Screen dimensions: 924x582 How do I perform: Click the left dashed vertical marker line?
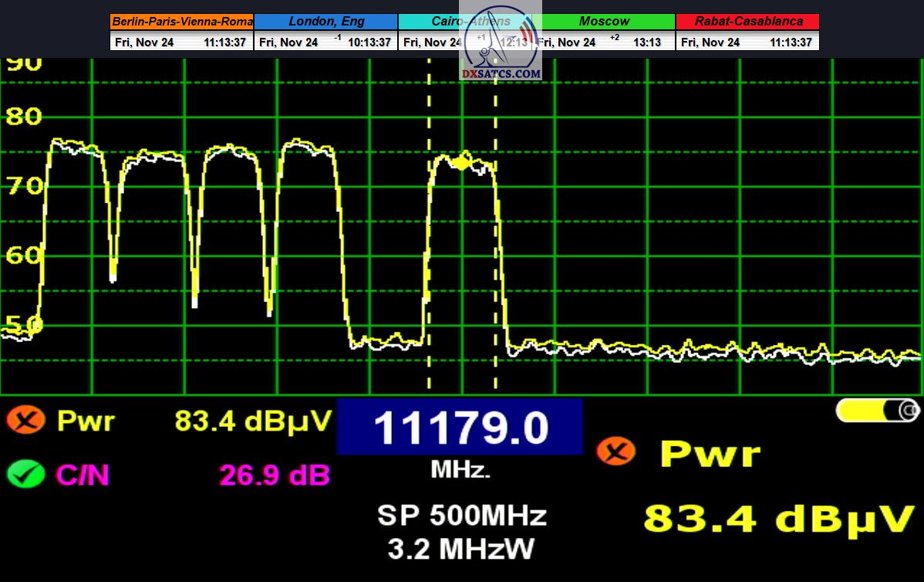428,232
